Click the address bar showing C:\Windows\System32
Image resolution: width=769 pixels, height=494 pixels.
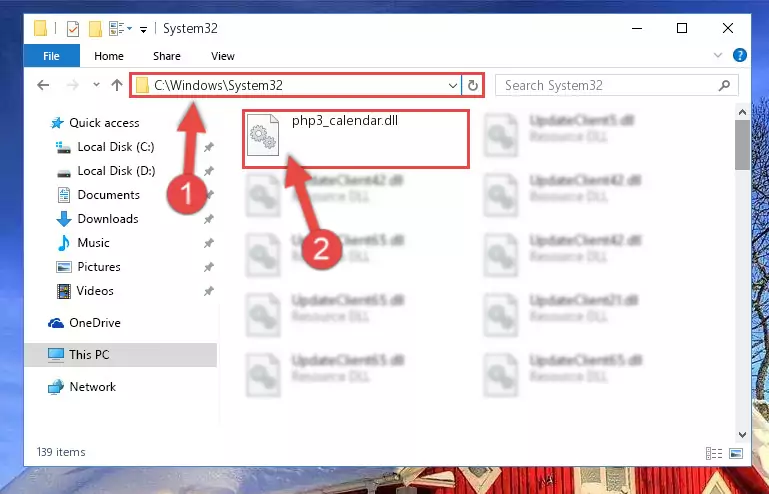tap(295, 85)
